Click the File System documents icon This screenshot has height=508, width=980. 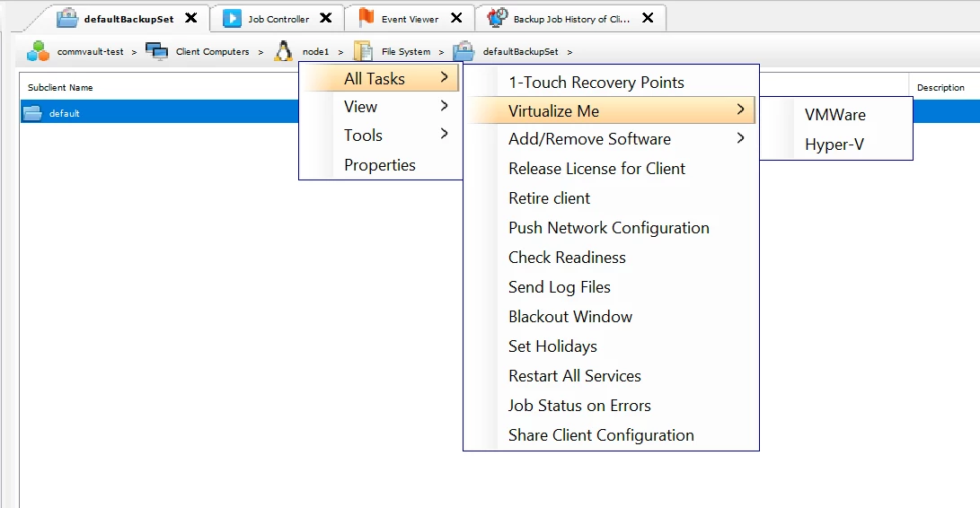click(363, 51)
